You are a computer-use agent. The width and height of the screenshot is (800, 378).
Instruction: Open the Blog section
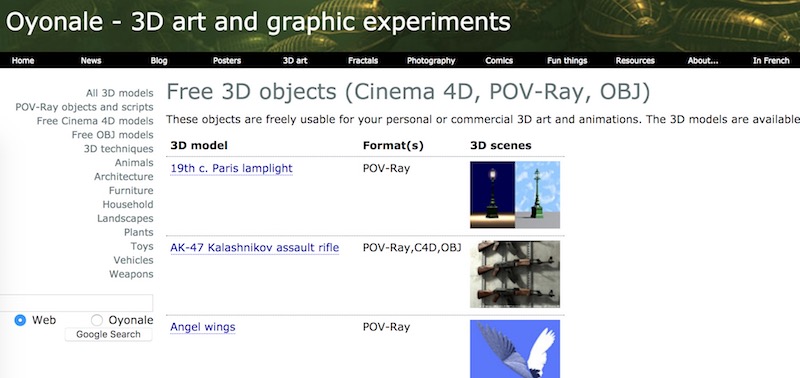pyautogui.click(x=159, y=60)
